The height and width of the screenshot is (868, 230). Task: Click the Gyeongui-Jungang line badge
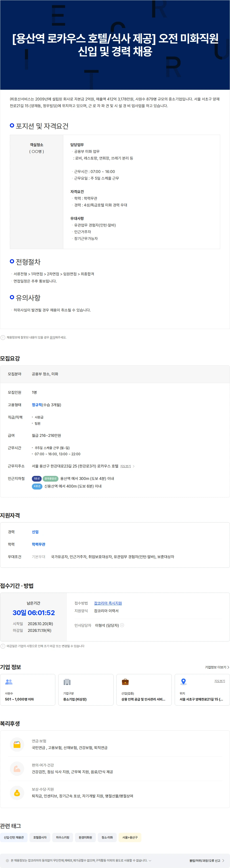click(51, 479)
